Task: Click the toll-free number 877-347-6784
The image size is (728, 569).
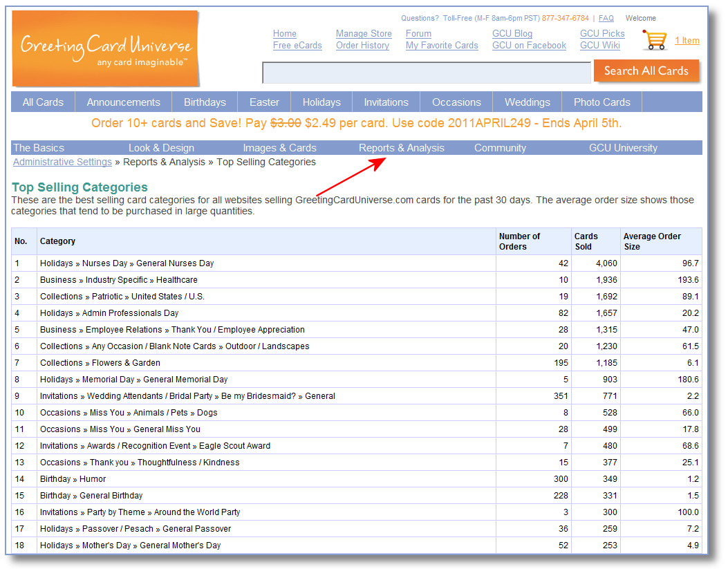Action: point(565,18)
